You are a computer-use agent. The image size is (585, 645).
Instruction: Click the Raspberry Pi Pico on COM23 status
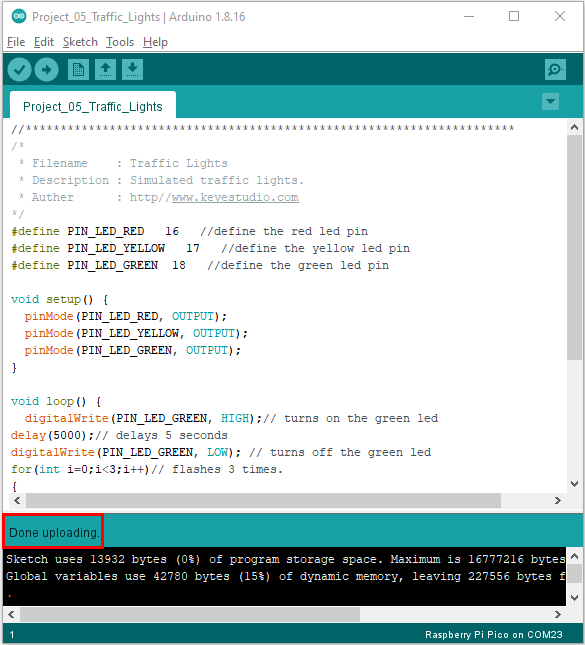[x=494, y=635]
